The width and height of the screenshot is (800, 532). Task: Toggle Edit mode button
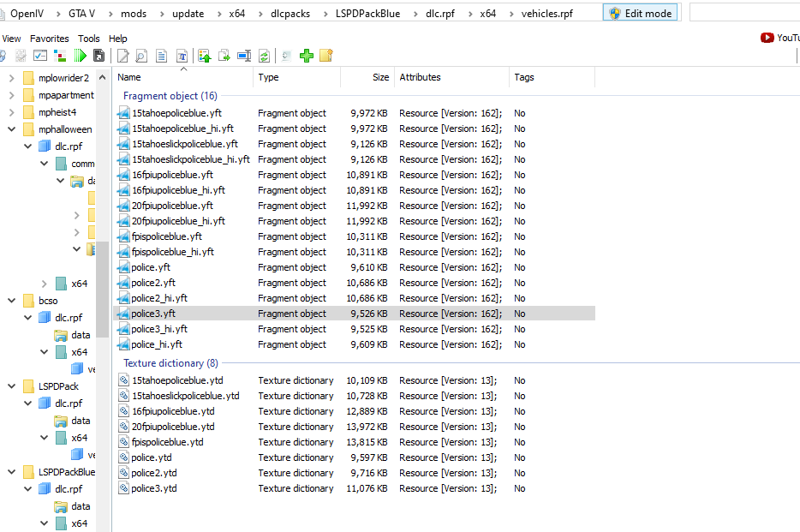(x=641, y=13)
